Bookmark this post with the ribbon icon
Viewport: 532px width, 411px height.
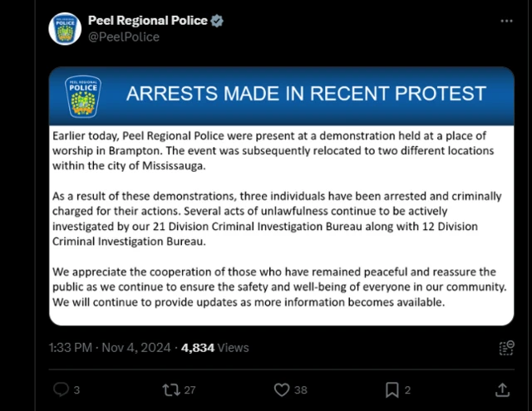pos(392,389)
